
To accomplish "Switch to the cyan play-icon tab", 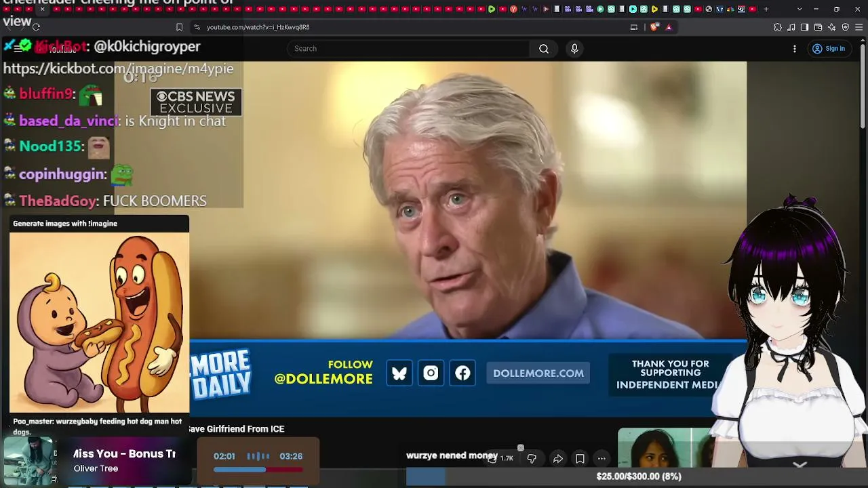I will point(633,9).
